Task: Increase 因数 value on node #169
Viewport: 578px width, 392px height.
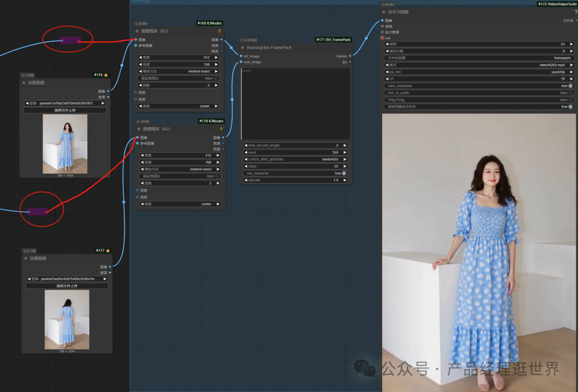Action: pyautogui.click(x=216, y=86)
